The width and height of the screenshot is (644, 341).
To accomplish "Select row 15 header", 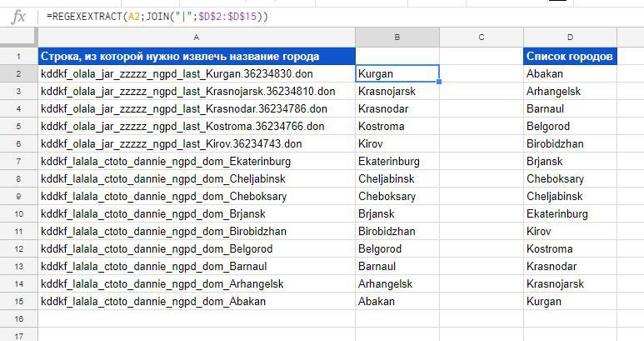I will click(x=19, y=302).
